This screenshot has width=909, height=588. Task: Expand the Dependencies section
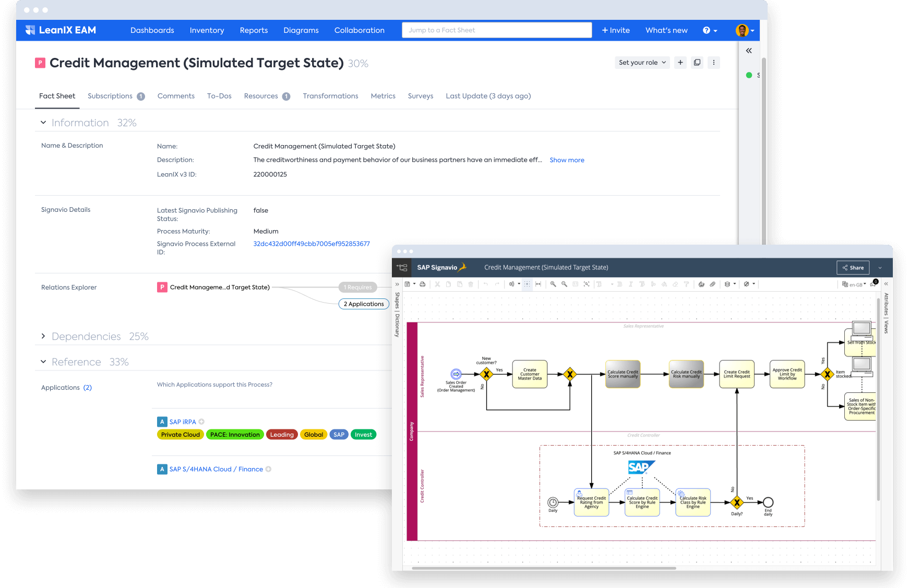click(x=43, y=336)
